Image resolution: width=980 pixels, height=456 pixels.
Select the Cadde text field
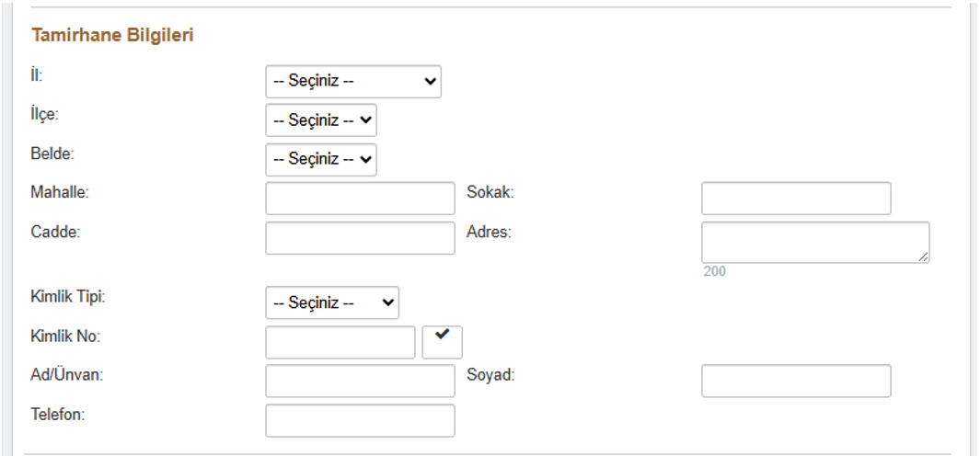[x=360, y=237]
